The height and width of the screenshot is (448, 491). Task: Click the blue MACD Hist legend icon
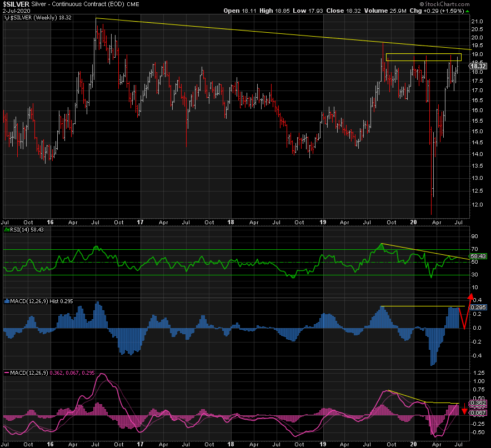pos(7,301)
